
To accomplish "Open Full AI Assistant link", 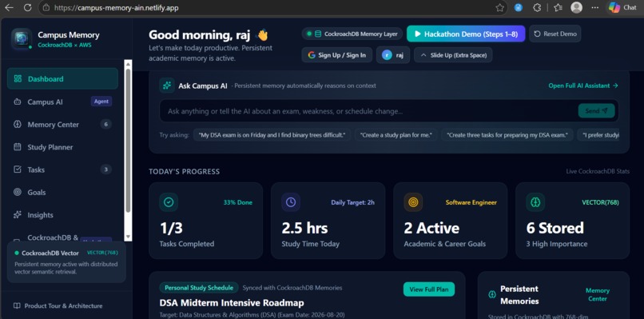I will (x=583, y=86).
